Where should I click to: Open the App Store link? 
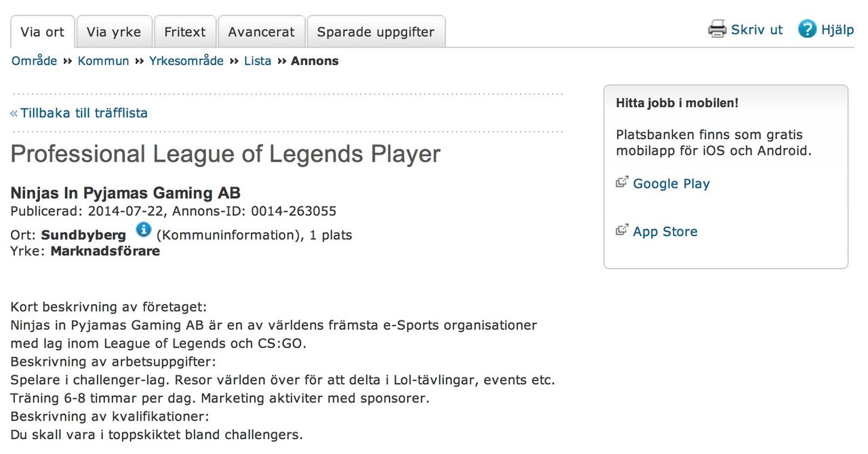pyautogui.click(x=665, y=231)
